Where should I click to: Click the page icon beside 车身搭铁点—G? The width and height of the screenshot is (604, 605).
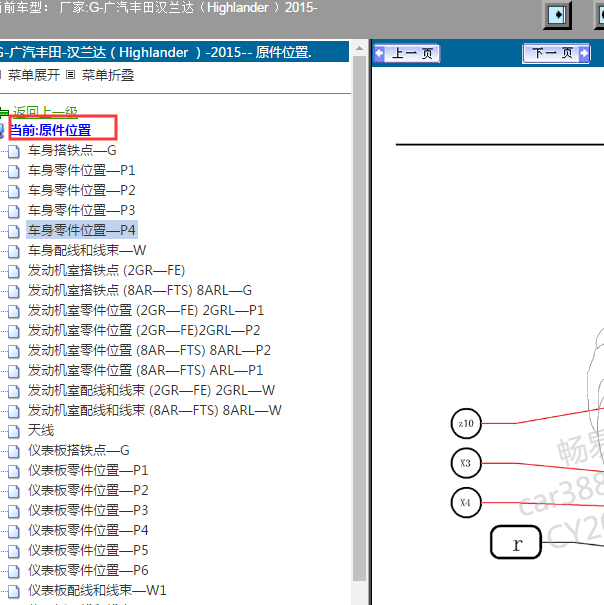click(x=14, y=151)
